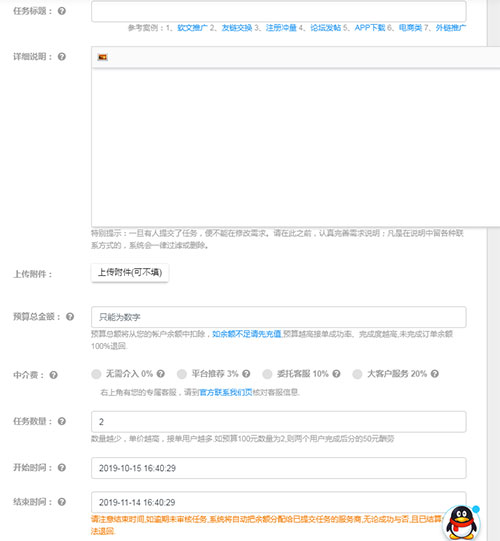Click help icon beside 中介费 label
Viewport: 500px width, 541px height.
[x=53, y=375]
